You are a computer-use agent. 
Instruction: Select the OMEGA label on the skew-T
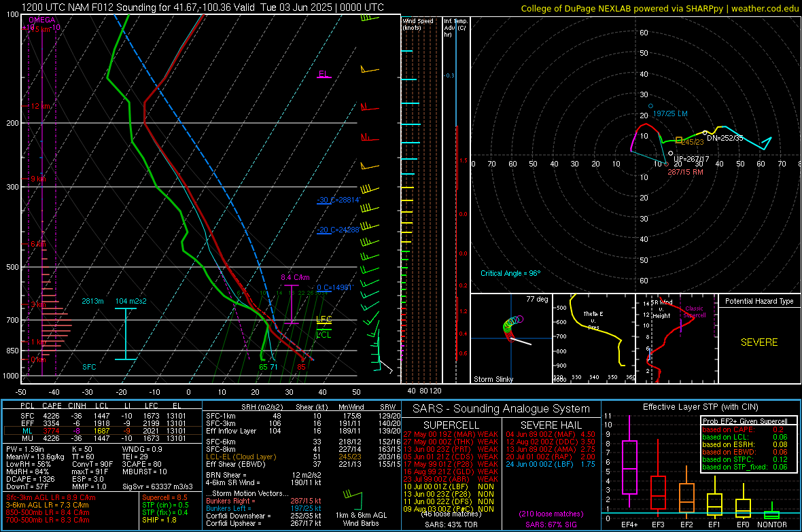[x=42, y=20]
